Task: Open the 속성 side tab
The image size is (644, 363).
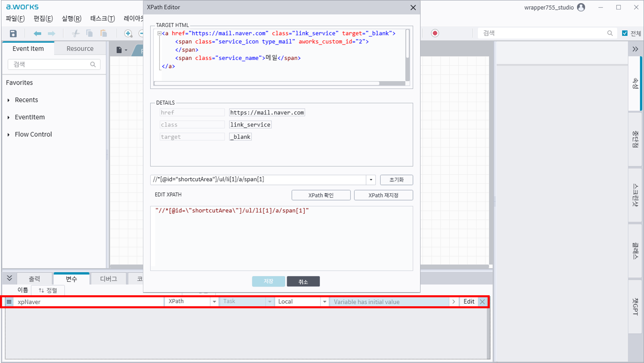Action: coord(635,83)
